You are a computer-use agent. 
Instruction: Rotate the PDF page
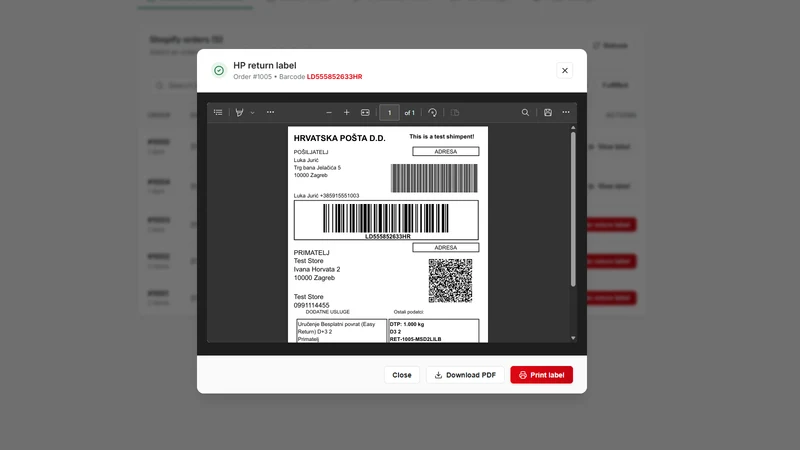[x=433, y=113]
